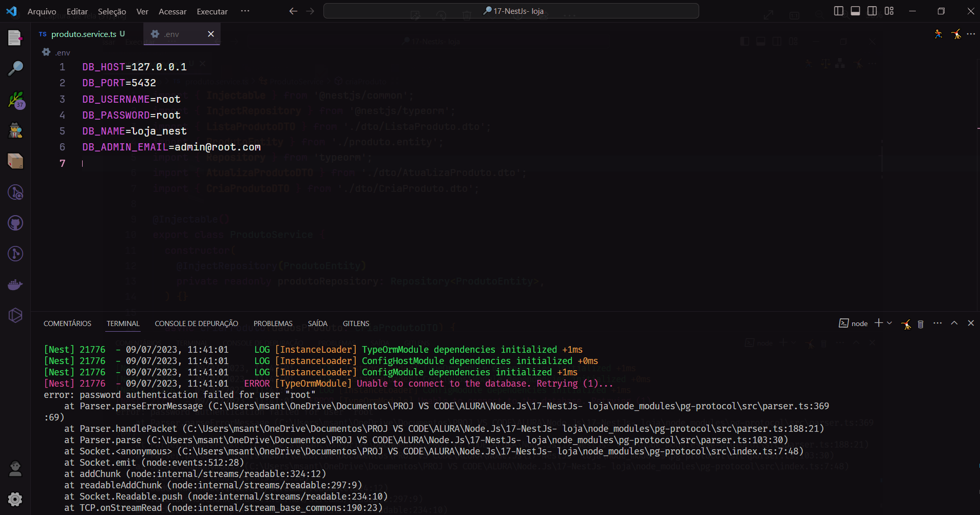Screen dimensions: 980x515
Task: Create a new terminal with plus button
Action: coord(878,322)
